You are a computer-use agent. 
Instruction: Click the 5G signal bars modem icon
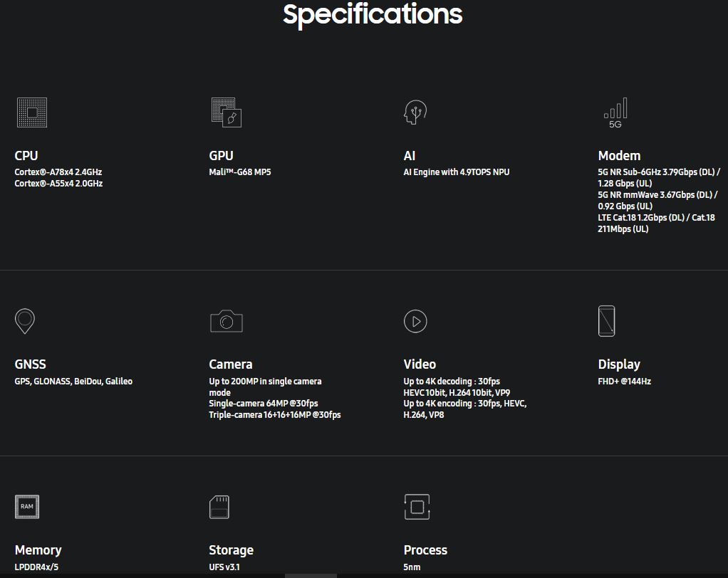tap(615, 112)
